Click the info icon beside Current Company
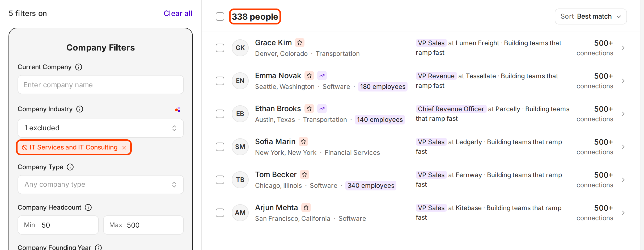The image size is (644, 250). click(79, 67)
